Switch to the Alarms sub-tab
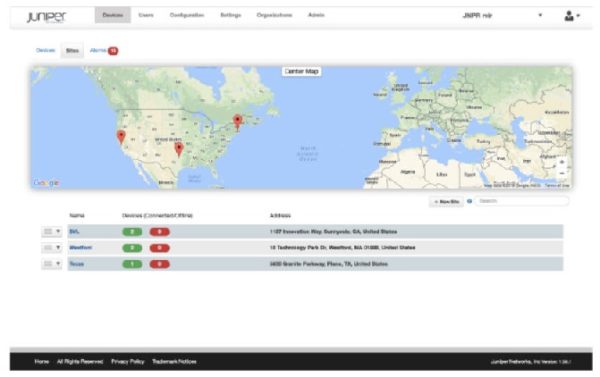The image size is (600, 377). [98, 50]
